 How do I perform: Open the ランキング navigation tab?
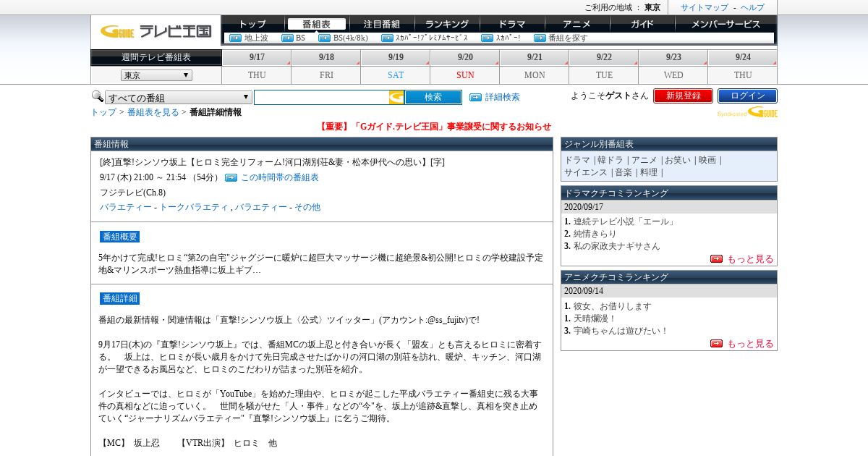446,24
